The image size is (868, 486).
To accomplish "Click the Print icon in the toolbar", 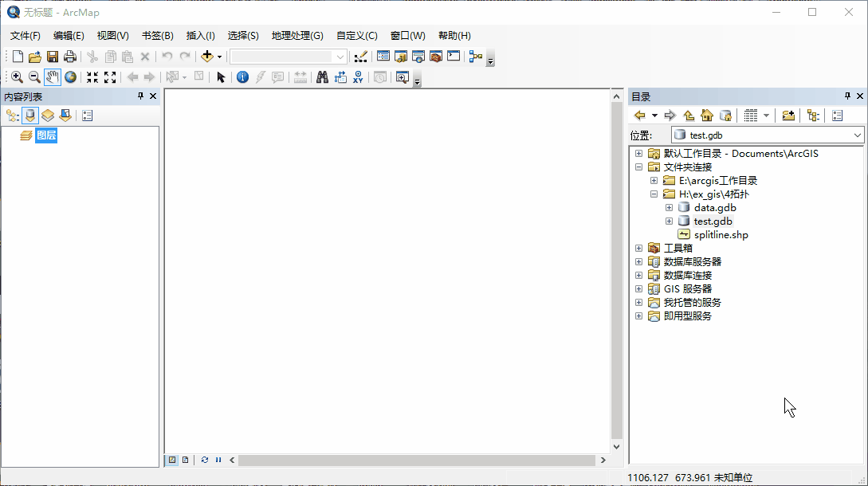I will (70, 57).
